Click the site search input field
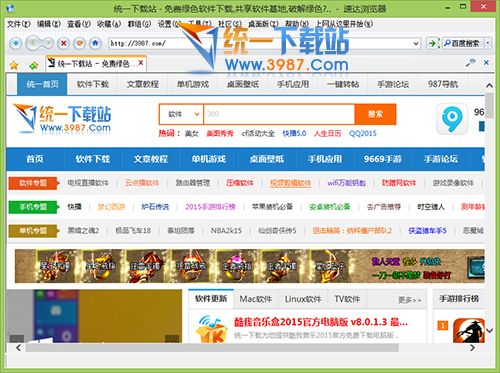 pyautogui.click(x=279, y=114)
